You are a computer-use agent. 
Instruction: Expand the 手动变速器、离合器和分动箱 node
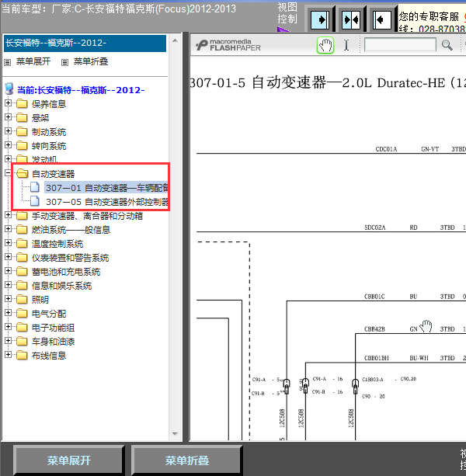tap(9, 215)
